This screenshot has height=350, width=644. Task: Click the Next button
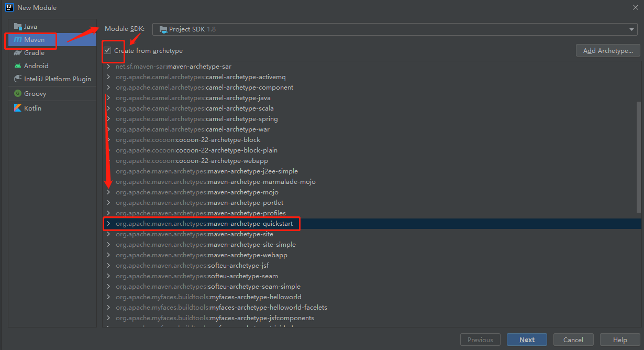click(527, 340)
